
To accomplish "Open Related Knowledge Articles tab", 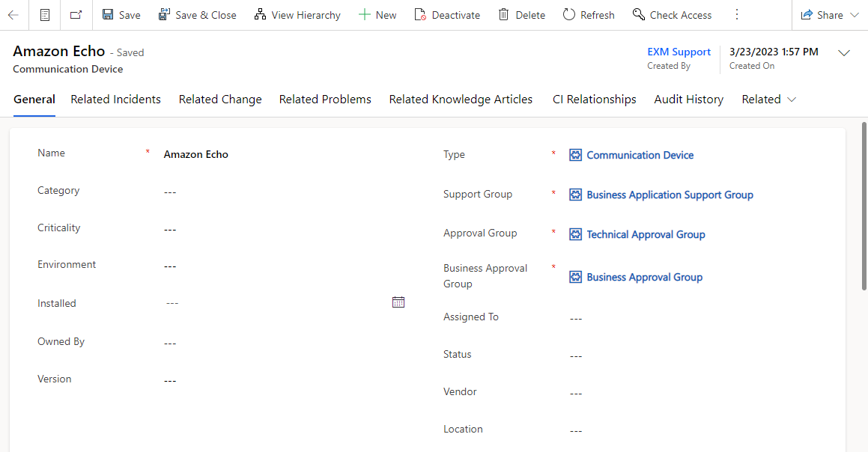I will coord(461,100).
